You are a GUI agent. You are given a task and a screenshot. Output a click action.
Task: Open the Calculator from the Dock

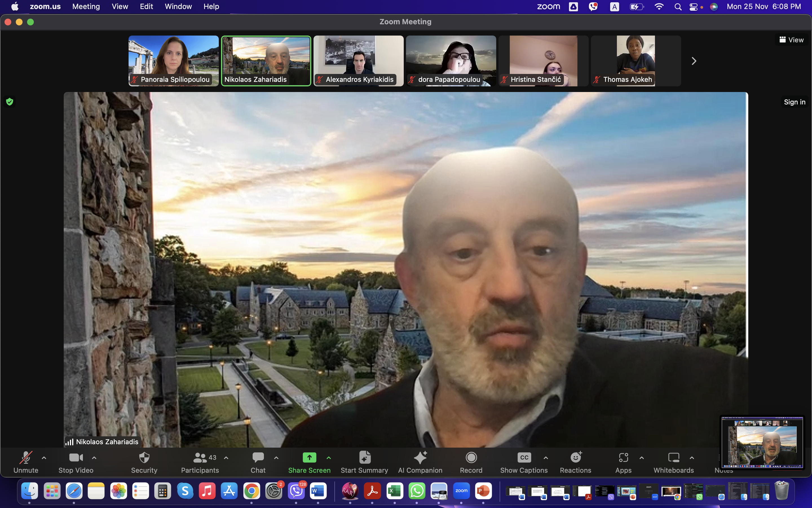pyautogui.click(x=163, y=491)
